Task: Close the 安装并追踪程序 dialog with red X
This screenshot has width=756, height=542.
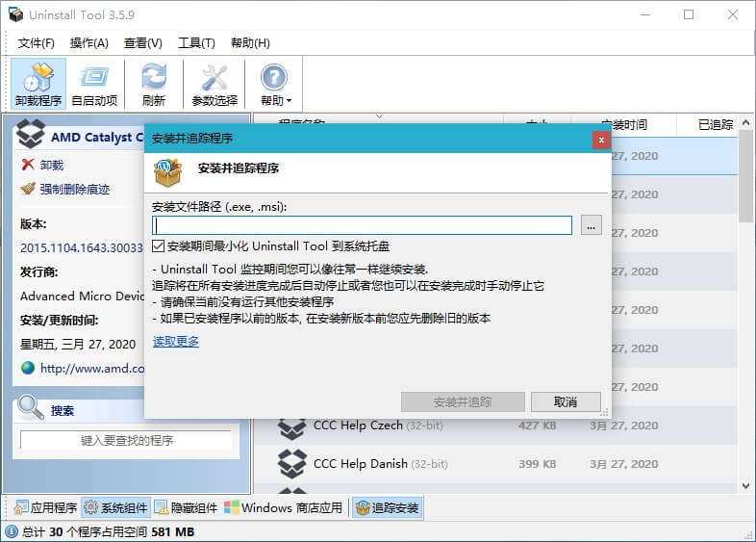Action: [601, 140]
